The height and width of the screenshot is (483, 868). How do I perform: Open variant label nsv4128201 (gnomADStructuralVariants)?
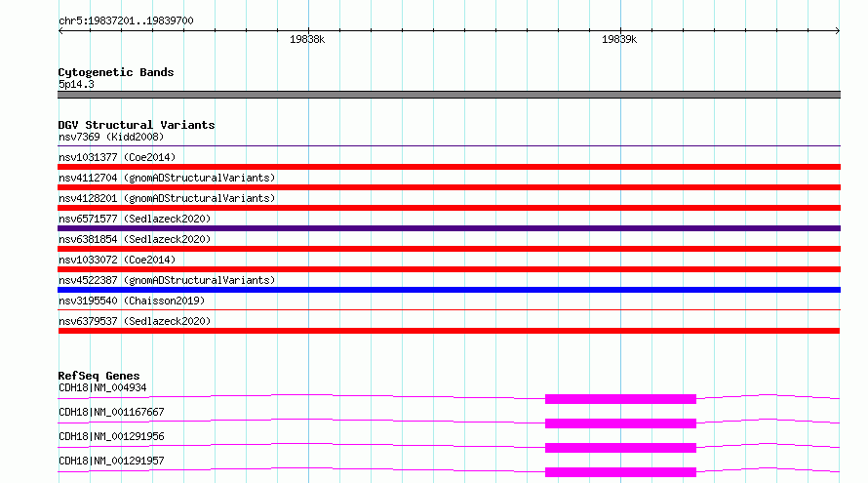[x=167, y=198]
